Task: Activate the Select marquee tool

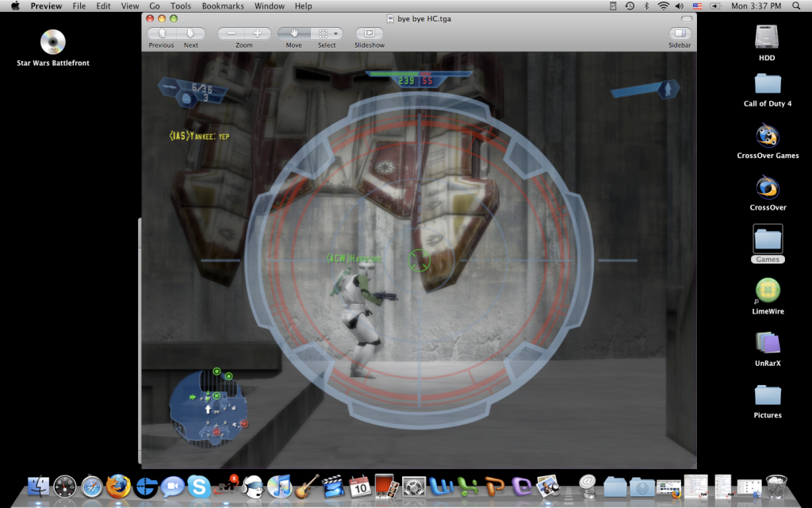Action: [323, 33]
